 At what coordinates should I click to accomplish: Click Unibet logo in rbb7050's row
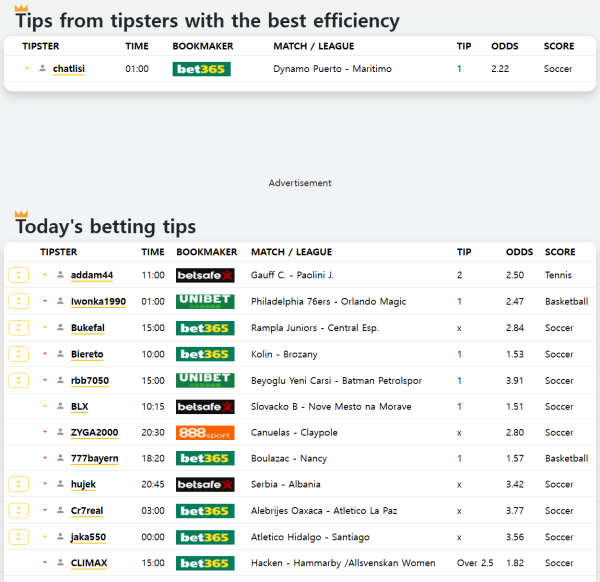point(205,380)
